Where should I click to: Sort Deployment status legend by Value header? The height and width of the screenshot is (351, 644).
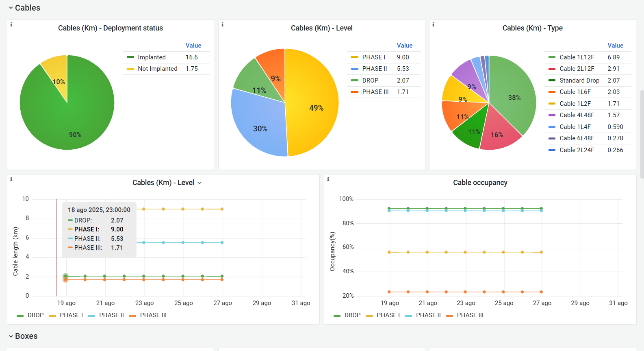[193, 46]
